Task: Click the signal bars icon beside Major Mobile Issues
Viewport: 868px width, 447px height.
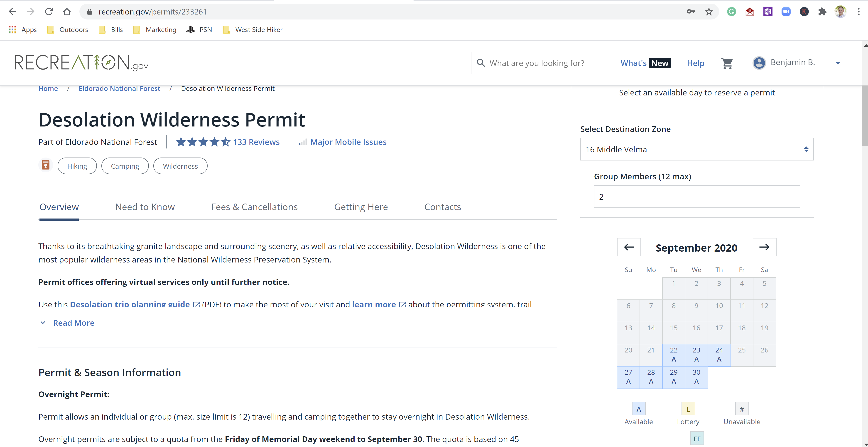Action: [303, 142]
